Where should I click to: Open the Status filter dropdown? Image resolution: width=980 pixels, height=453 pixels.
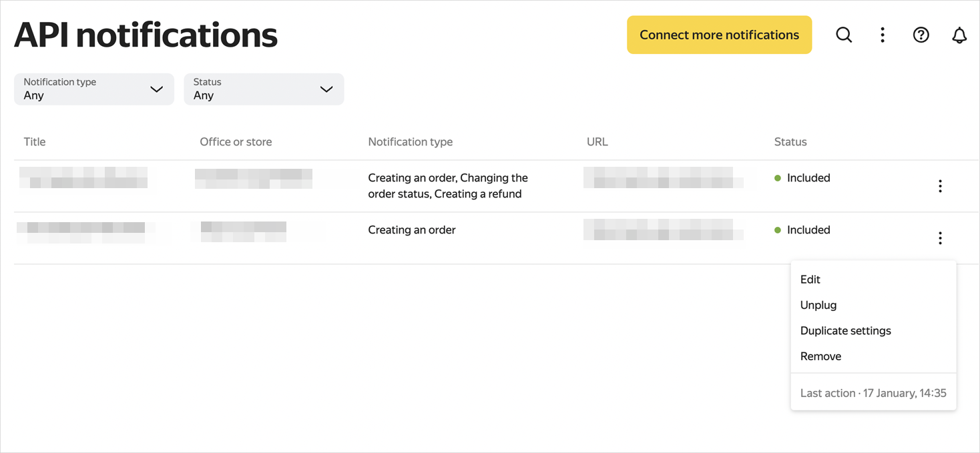pos(264,89)
